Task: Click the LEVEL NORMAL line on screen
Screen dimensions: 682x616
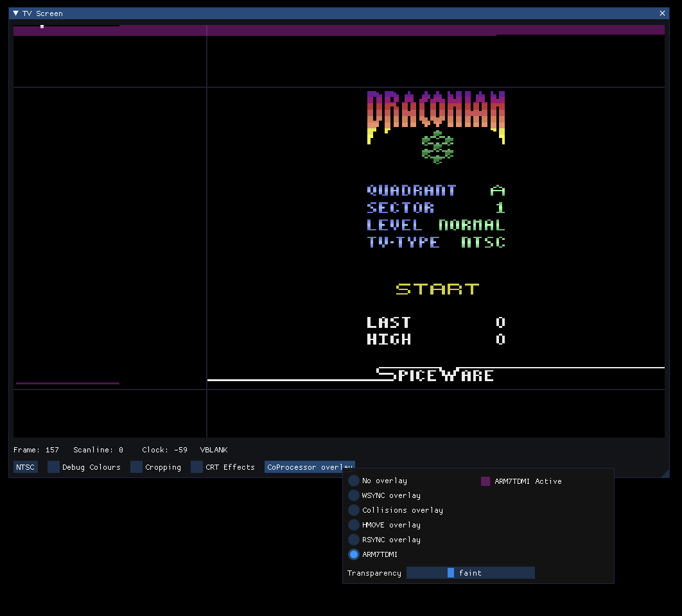Action: [436, 225]
